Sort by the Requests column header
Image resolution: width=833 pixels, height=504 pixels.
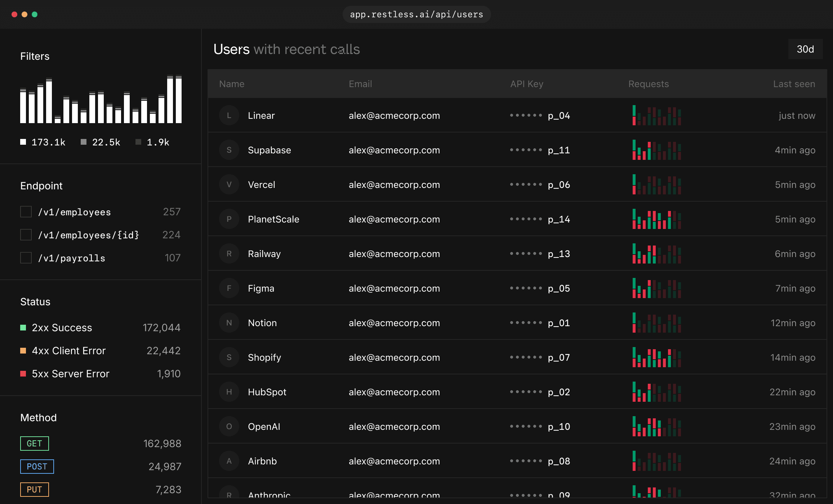pos(649,84)
